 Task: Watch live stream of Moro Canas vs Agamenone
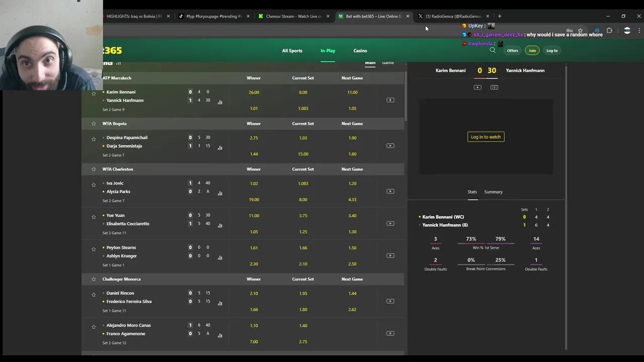390,333
